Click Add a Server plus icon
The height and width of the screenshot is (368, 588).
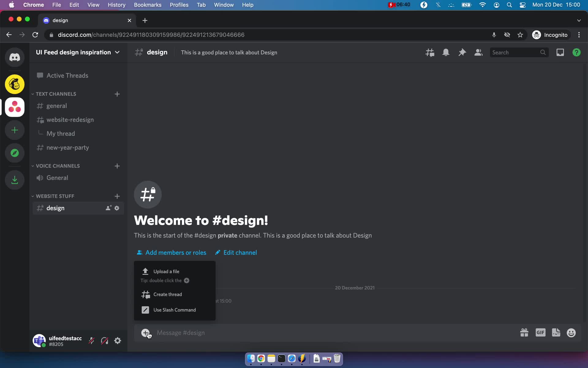click(14, 130)
